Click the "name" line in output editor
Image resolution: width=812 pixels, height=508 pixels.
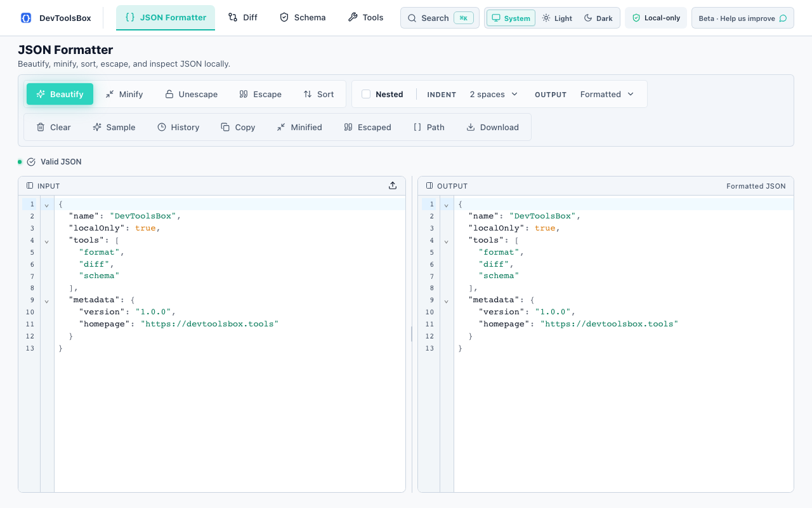tap(624, 216)
